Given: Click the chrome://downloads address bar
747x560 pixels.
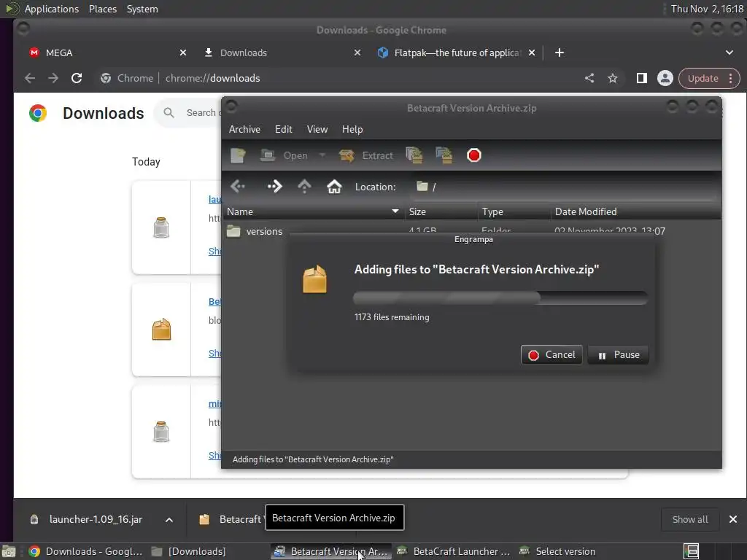Looking at the screenshot, I should [x=333, y=78].
